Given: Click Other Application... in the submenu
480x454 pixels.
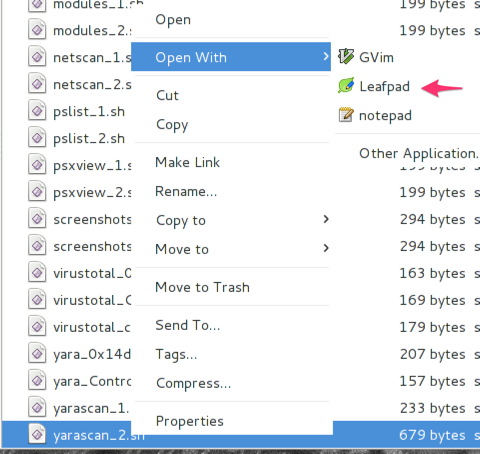Looking at the screenshot, I should click(419, 153).
